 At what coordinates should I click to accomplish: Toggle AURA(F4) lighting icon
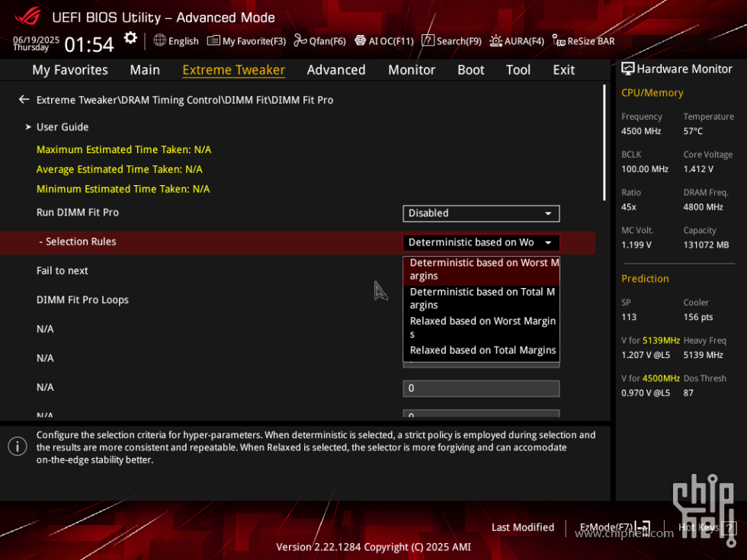tap(496, 40)
